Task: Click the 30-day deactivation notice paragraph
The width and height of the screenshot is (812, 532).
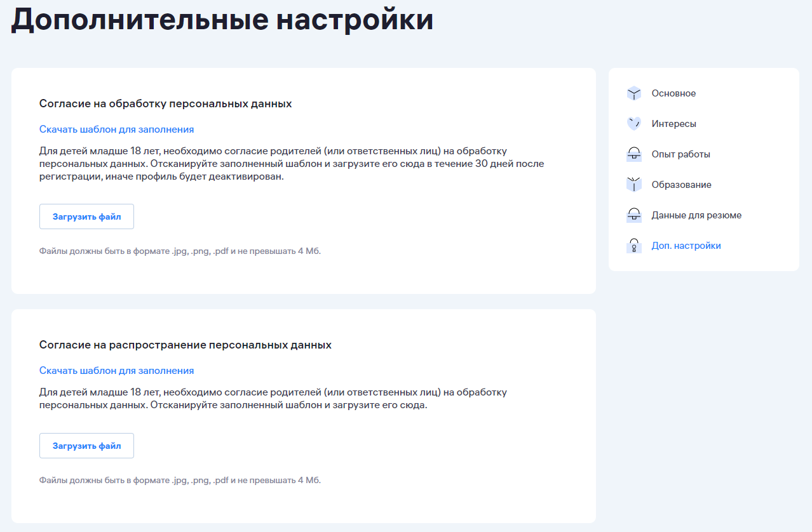Action: coord(292,164)
